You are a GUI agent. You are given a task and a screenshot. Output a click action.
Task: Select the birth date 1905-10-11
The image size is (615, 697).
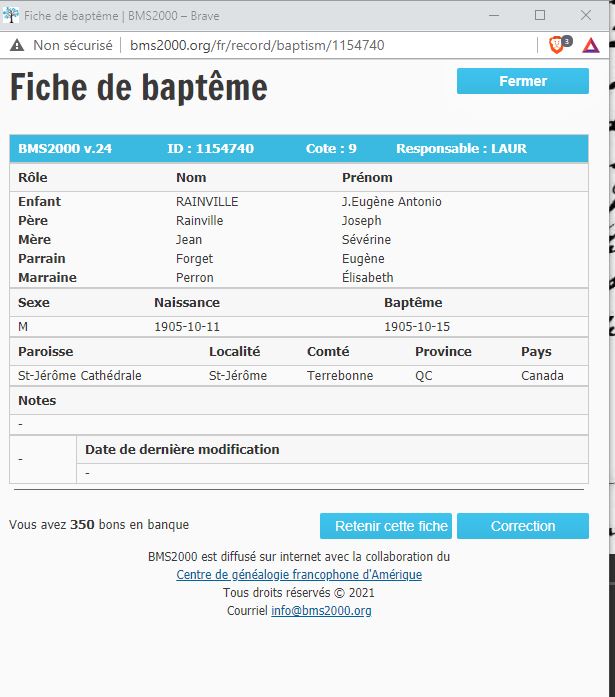click(187, 327)
